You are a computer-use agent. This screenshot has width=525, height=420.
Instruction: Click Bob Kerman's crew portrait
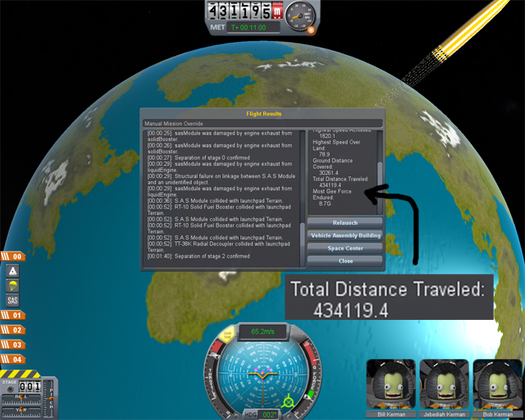[496, 385]
